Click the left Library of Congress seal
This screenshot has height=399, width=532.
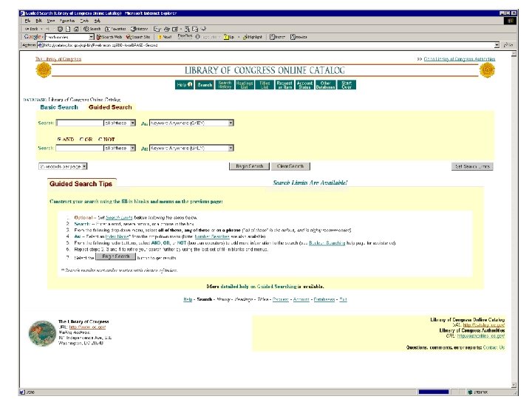point(44,70)
